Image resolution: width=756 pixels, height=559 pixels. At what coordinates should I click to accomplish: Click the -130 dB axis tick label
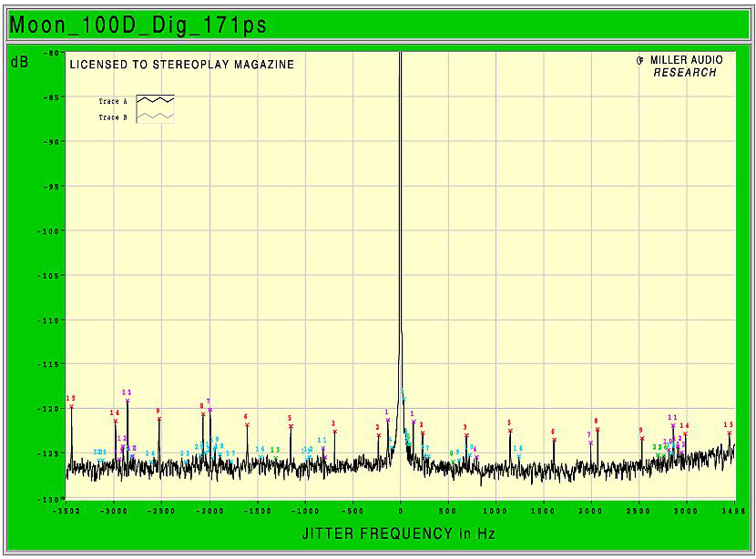point(49,499)
